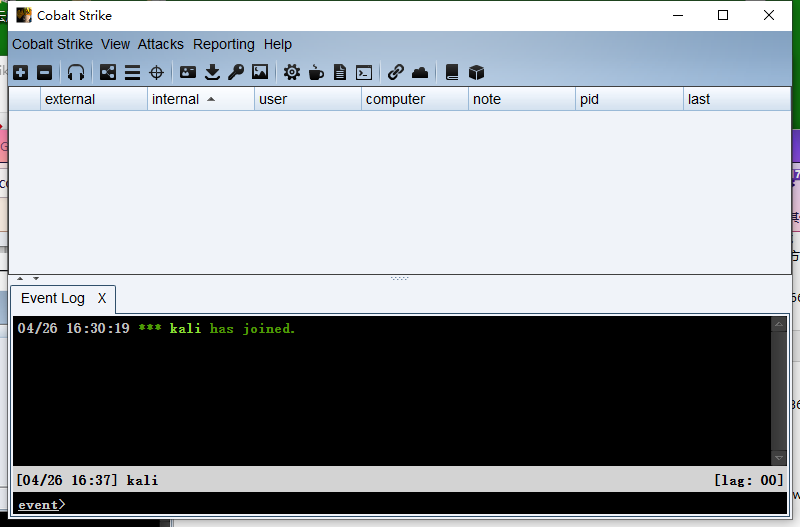800x527 pixels.
Task: Click event log scrollbar down arrow
Action: pyautogui.click(x=779, y=458)
